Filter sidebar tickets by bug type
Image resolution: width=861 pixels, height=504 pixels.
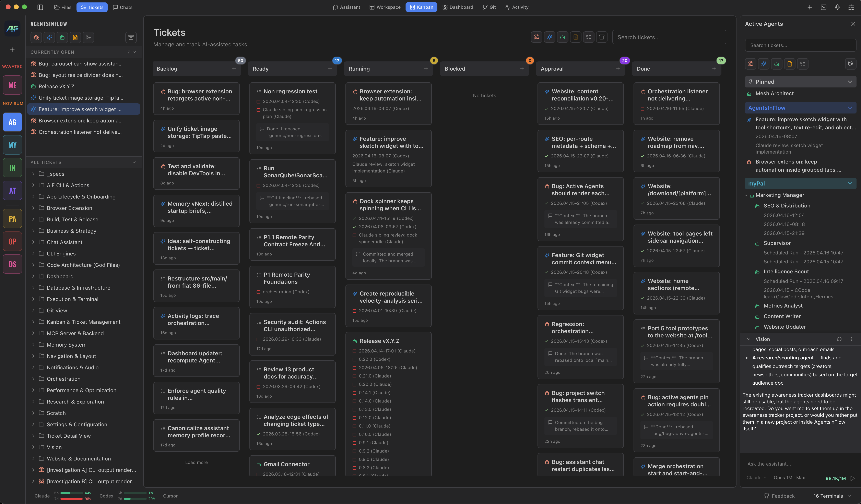click(36, 37)
